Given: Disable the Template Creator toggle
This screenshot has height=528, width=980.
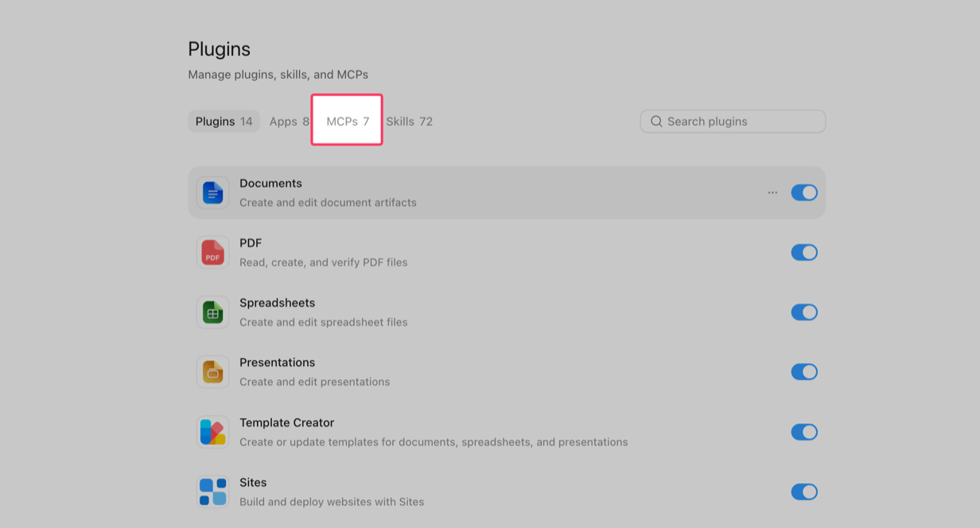Looking at the screenshot, I should coord(804,432).
